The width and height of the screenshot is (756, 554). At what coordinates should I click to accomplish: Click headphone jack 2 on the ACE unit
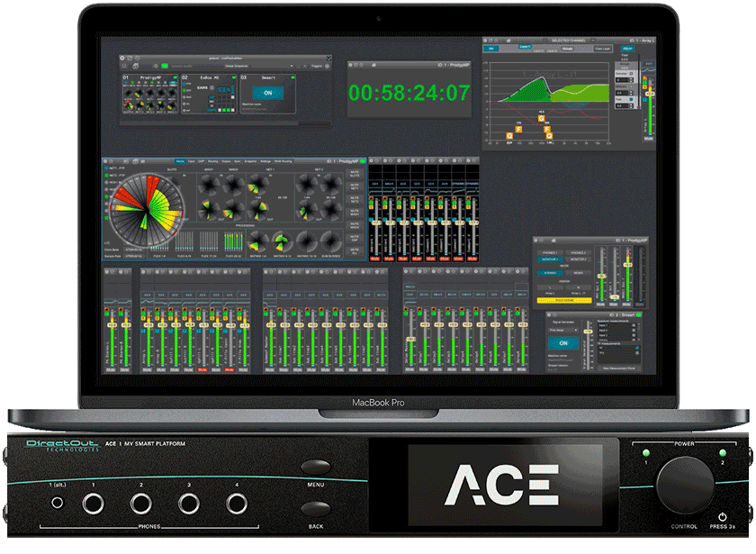click(140, 504)
